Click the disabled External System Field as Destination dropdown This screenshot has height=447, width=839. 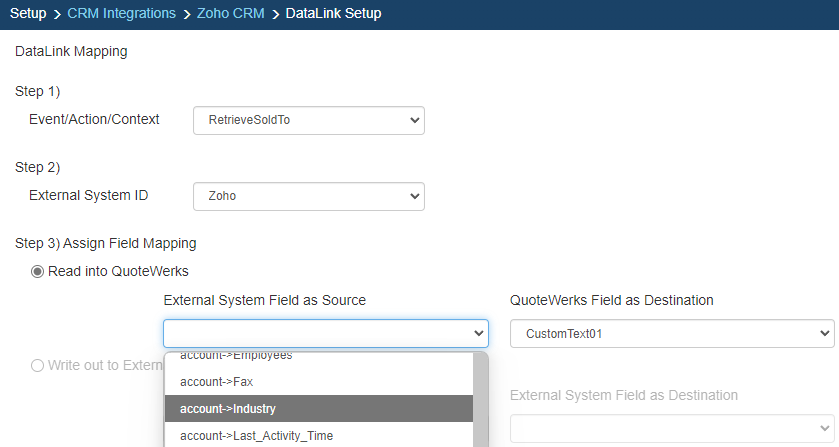[671, 429]
